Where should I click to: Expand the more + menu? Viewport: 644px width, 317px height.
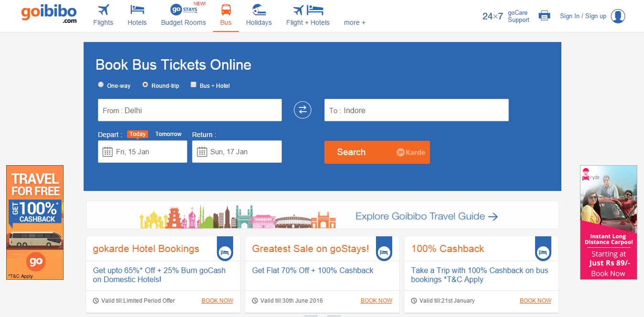(354, 22)
